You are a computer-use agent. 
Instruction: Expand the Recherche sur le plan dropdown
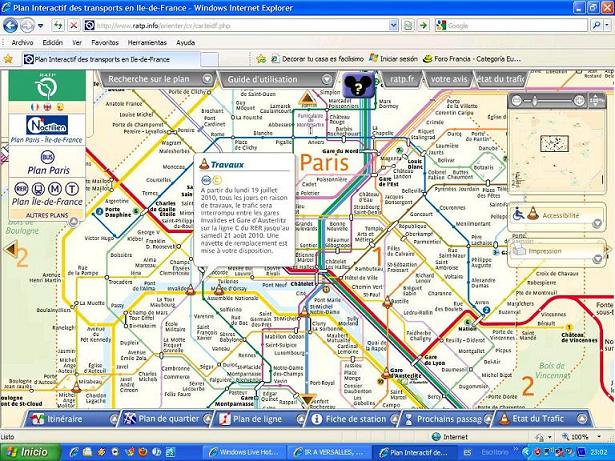[x=207, y=79]
